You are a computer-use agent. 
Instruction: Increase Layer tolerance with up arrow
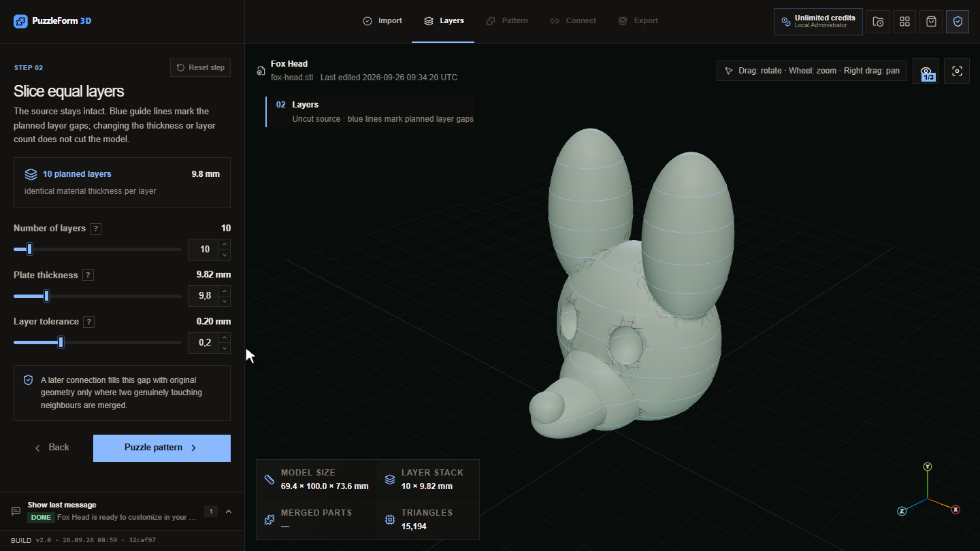pyautogui.click(x=225, y=337)
